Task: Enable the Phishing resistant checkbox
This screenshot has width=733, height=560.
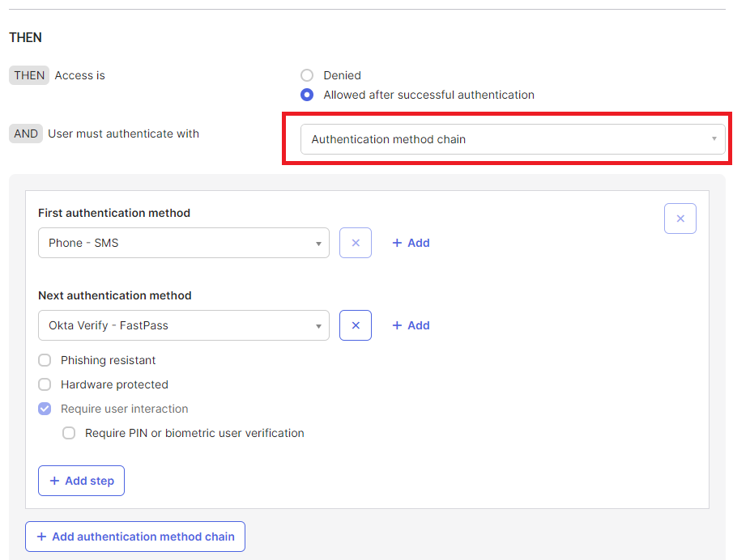Action: 45,360
